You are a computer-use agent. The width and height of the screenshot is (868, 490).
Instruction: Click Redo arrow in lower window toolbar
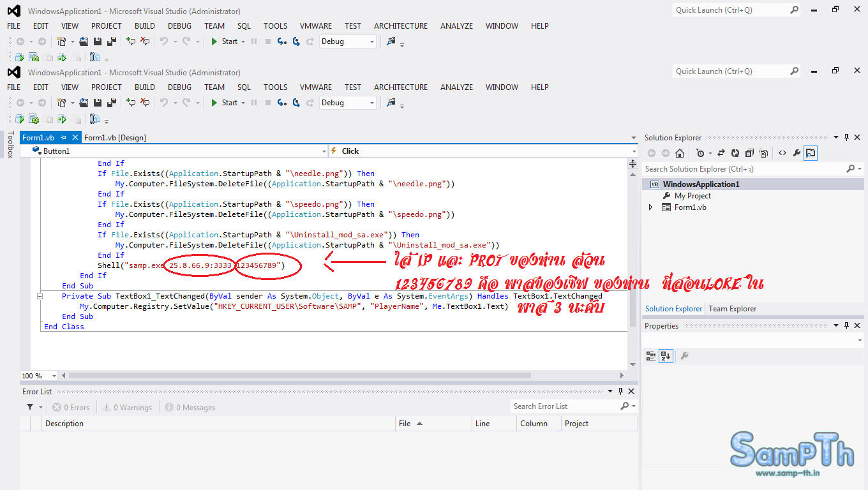tap(186, 103)
